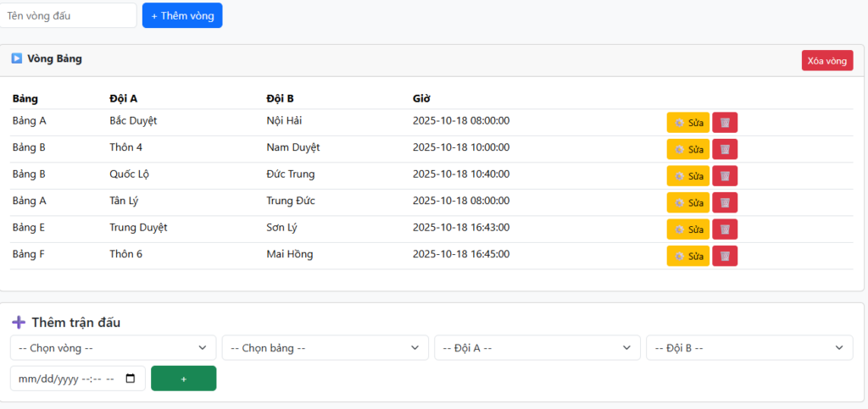Click Sửa for Thôn 4 vs Nam Duyệt

[687, 149]
